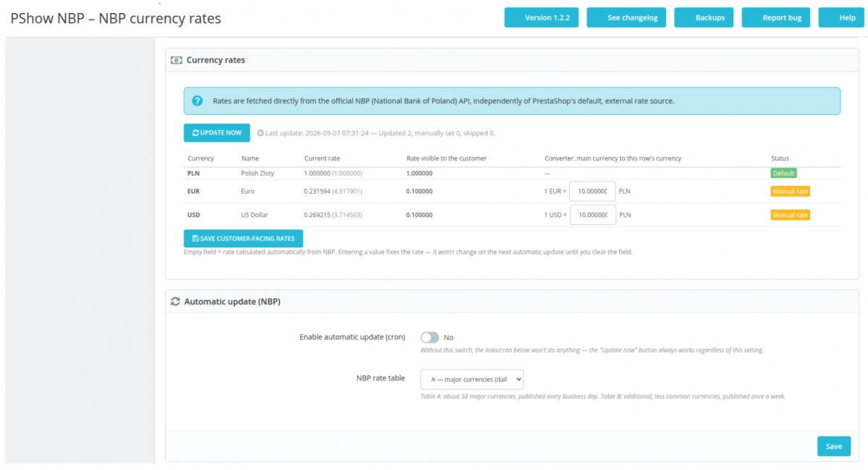Edit the USD converter rate field
Viewport: 868px width, 470px height.
592,215
